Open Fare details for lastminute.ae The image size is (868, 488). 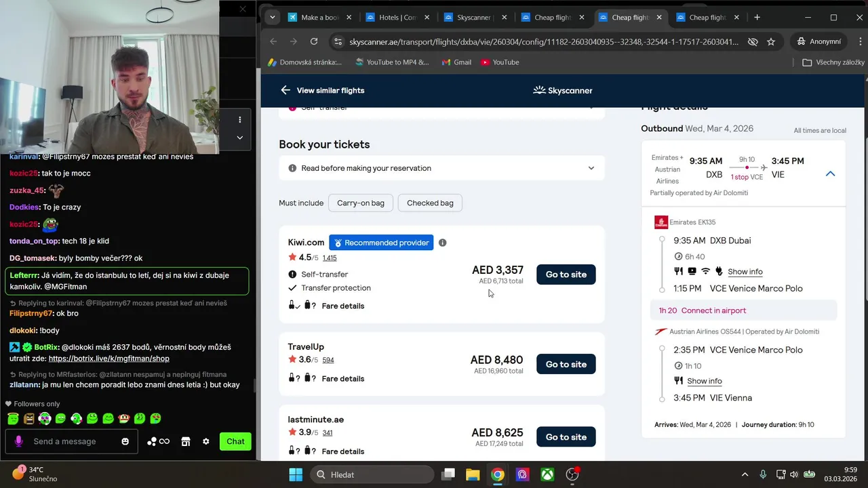pyautogui.click(x=343, y=451)
